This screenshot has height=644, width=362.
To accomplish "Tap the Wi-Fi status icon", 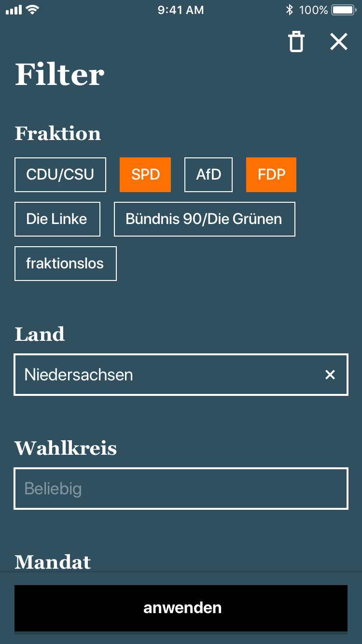I will click(x=33, y=10).
